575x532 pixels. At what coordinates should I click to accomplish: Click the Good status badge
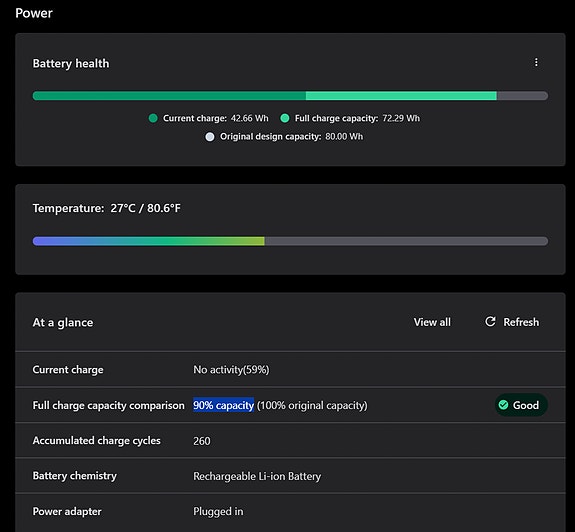(x=521, y=405)
